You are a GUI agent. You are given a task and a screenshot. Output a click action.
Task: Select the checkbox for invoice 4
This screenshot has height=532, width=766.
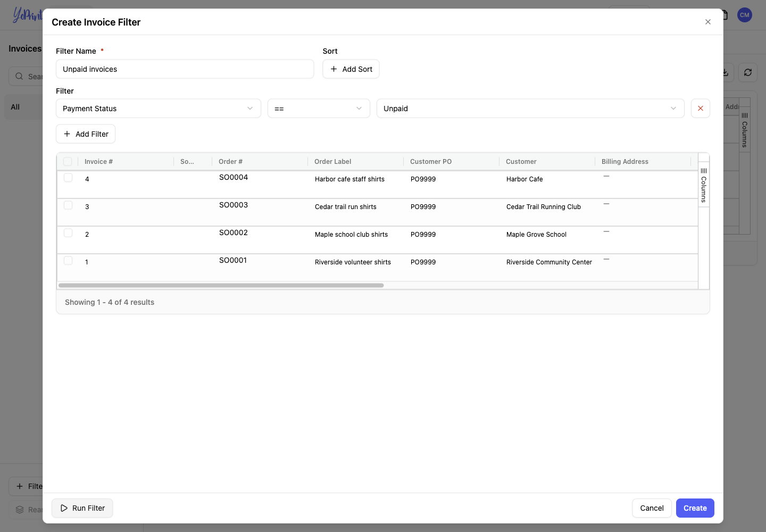point(68,177)
